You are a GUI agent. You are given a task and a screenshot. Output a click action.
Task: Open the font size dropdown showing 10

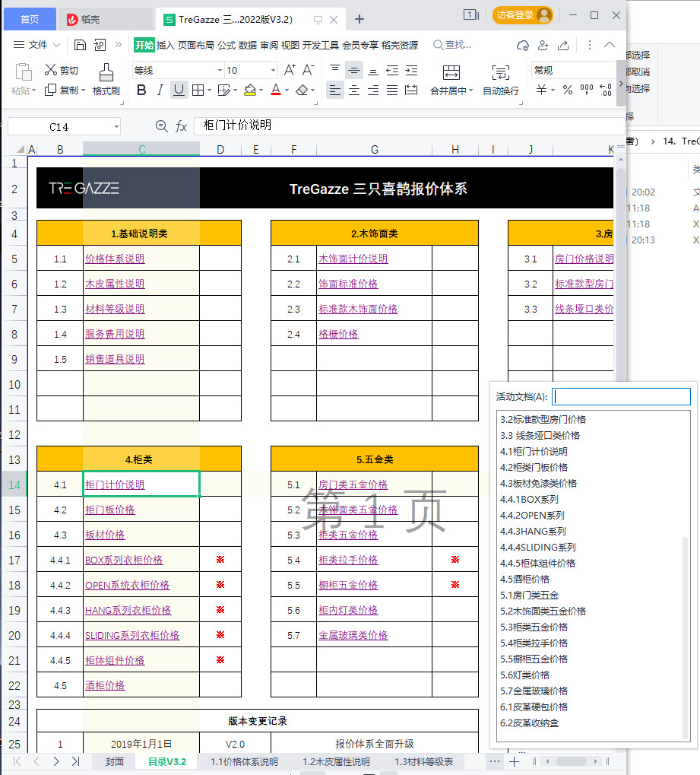(273, 70)
